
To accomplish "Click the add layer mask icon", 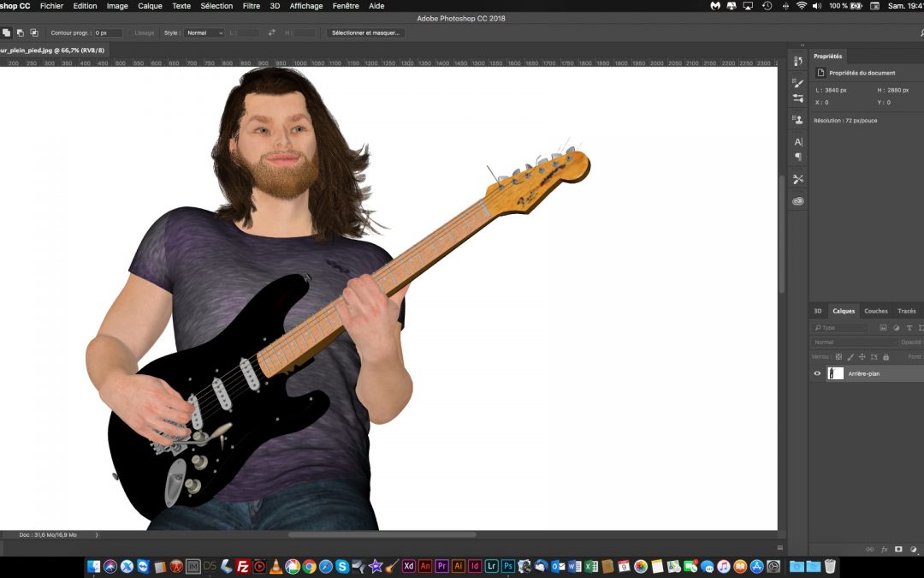I will [x=898, y=549].
